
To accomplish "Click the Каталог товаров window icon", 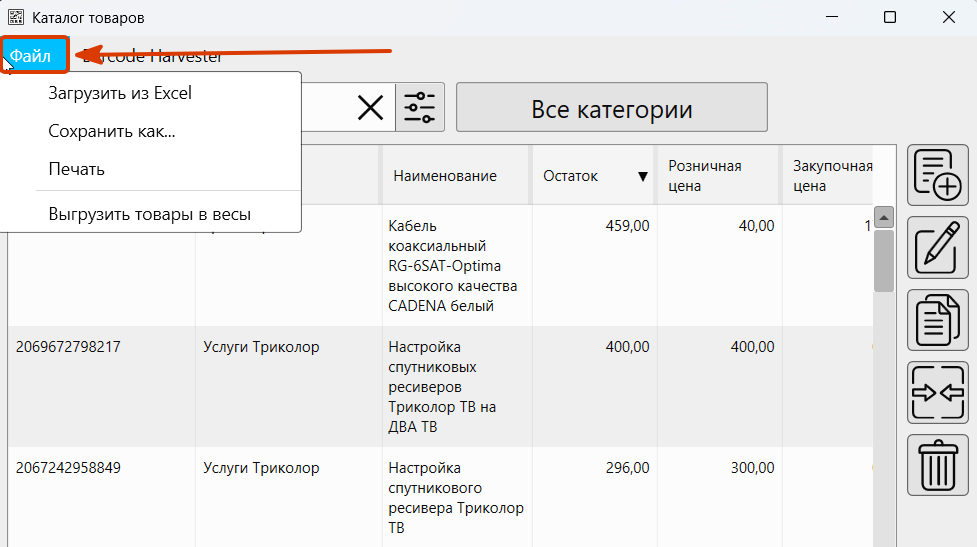I will point(16,17).
